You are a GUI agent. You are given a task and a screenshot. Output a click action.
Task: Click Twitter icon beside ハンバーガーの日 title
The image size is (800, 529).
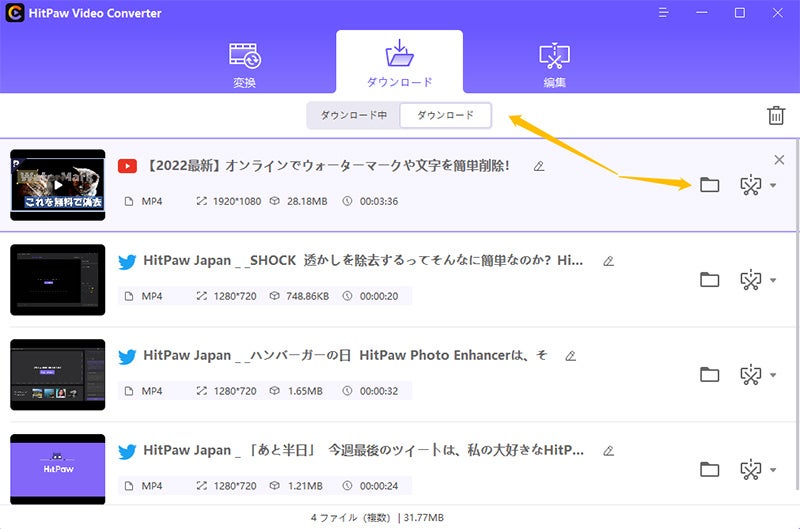pos(127,357)
